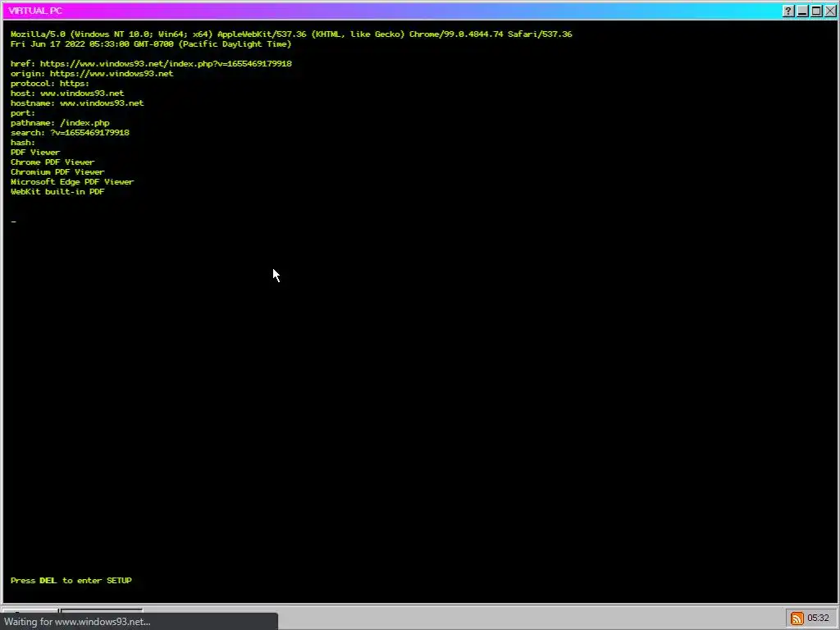Select the "Chrome PDF Viewer" line

tap(52, 162)
